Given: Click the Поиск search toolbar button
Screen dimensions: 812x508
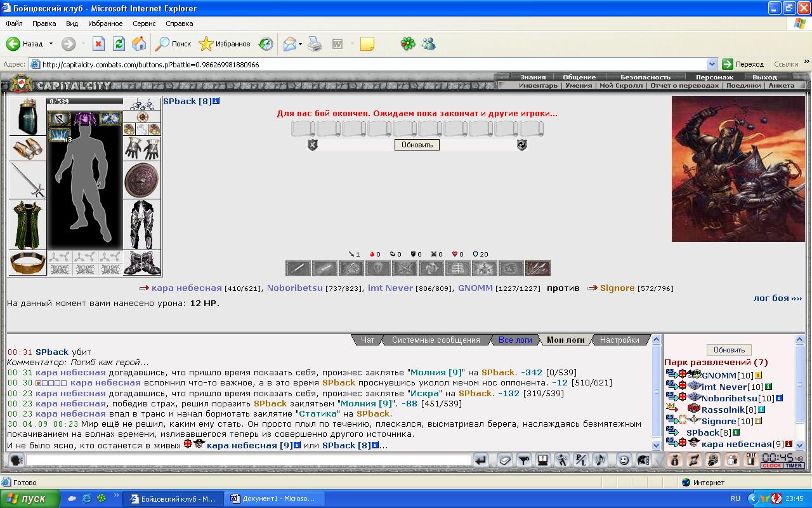Looking at the screenshot, I should tap(173, 44).
